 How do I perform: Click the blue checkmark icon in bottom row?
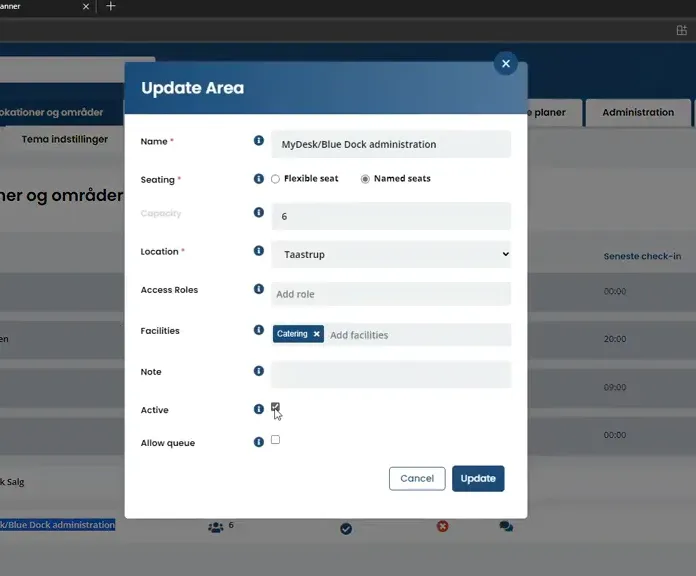[x=346, y=529]
